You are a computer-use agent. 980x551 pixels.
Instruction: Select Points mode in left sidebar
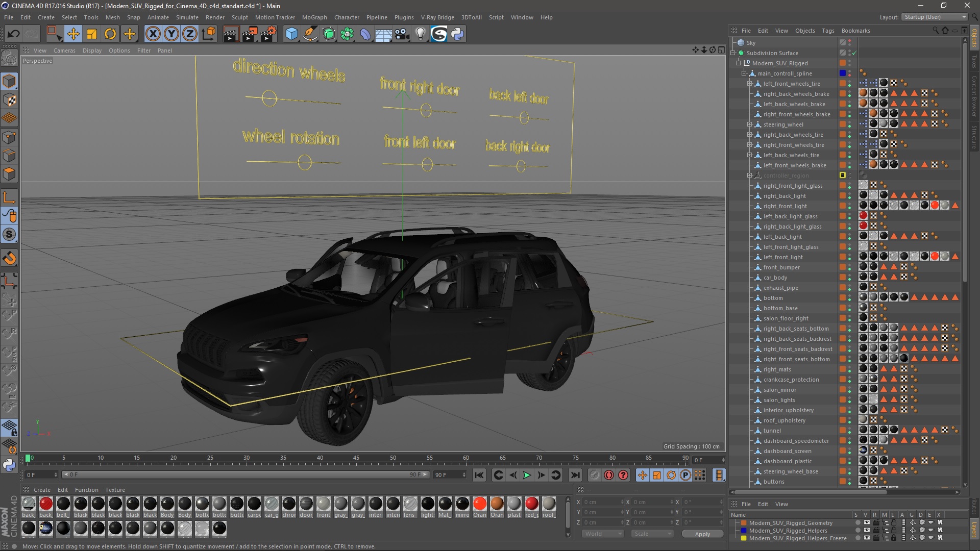point(9,137)
